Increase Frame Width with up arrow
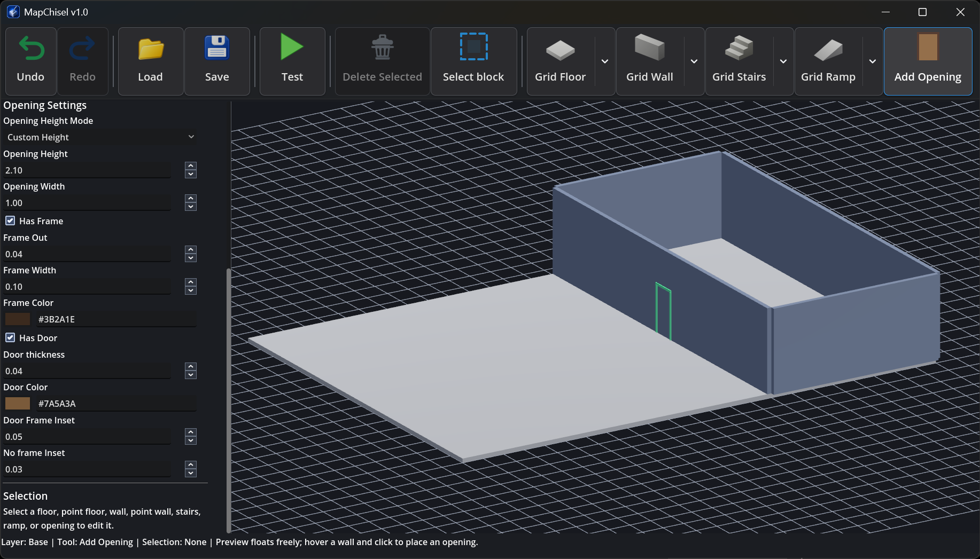 tap(191, 282)
